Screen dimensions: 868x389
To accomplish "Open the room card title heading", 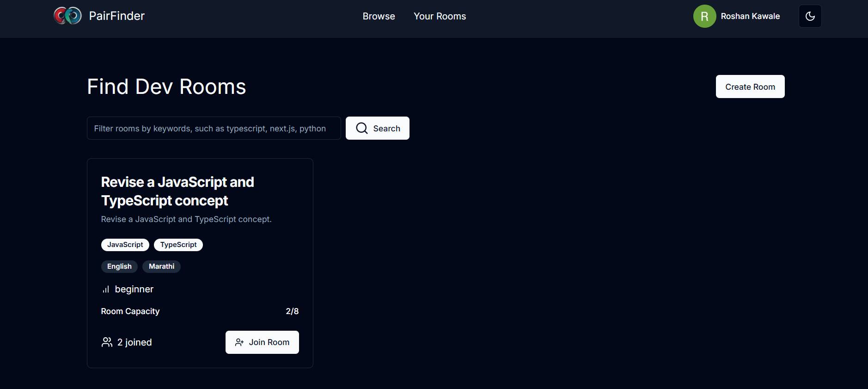I will point(177,191).
